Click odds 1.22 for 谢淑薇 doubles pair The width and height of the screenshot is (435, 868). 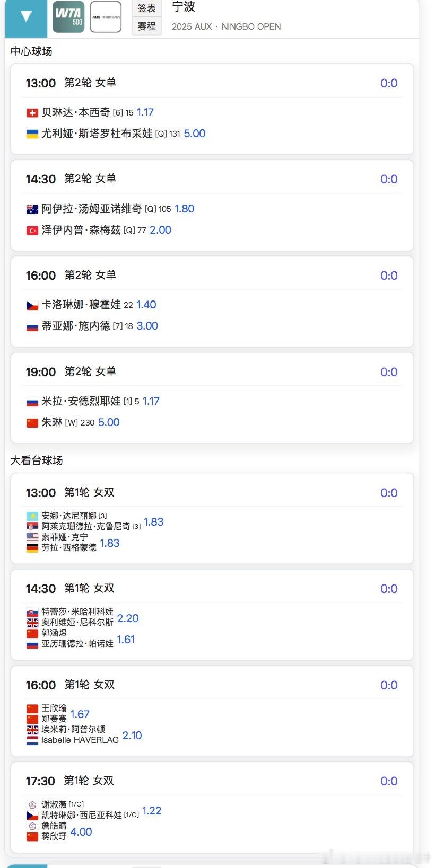point(152,811)
